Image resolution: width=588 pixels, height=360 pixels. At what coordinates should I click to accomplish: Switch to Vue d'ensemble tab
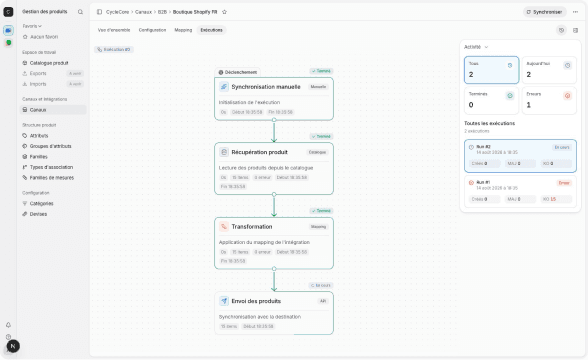[x=114, y=30]
